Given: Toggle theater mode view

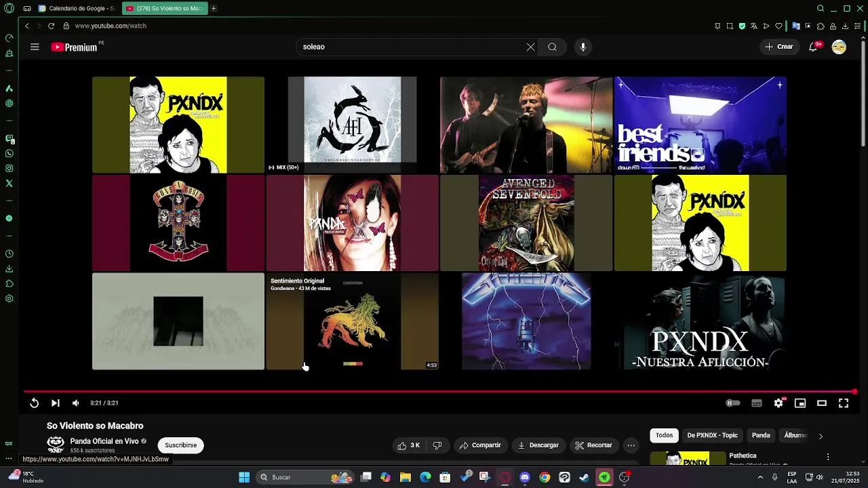Looking at the screenshot, I should 822,403.
